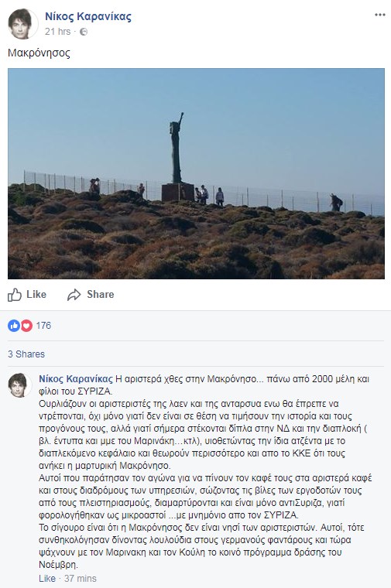This screenshot has width=391, height=588.
Task: Open the commenter's small profile avatar
Action: pos(19,385)
